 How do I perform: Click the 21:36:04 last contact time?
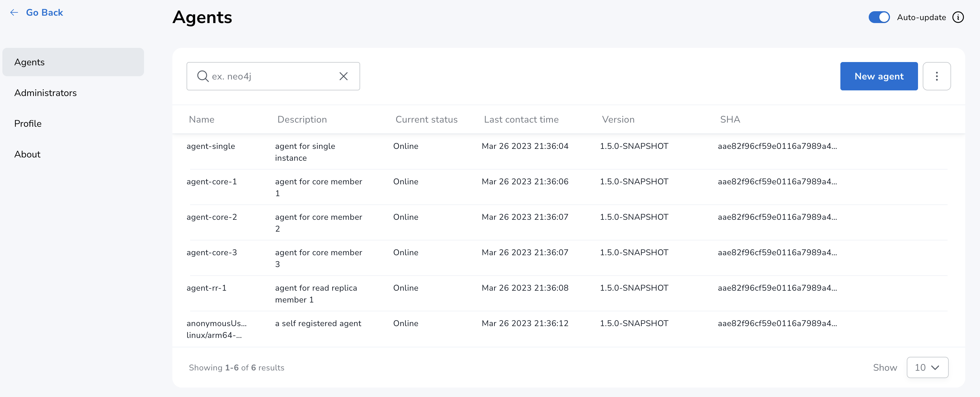point(525,146)
